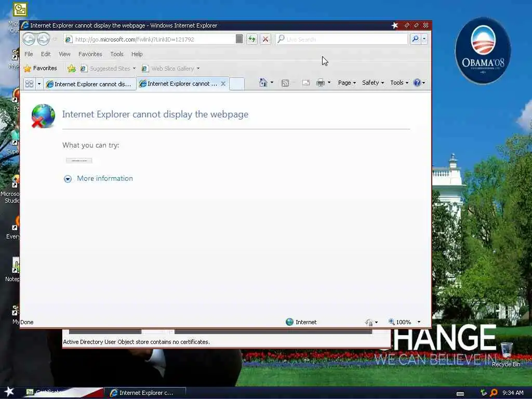Image resolution: width=532 pixels, height=399 pixels.
Task: Click the taskbar clock 9:34 AM
Action: click(513, 393)
